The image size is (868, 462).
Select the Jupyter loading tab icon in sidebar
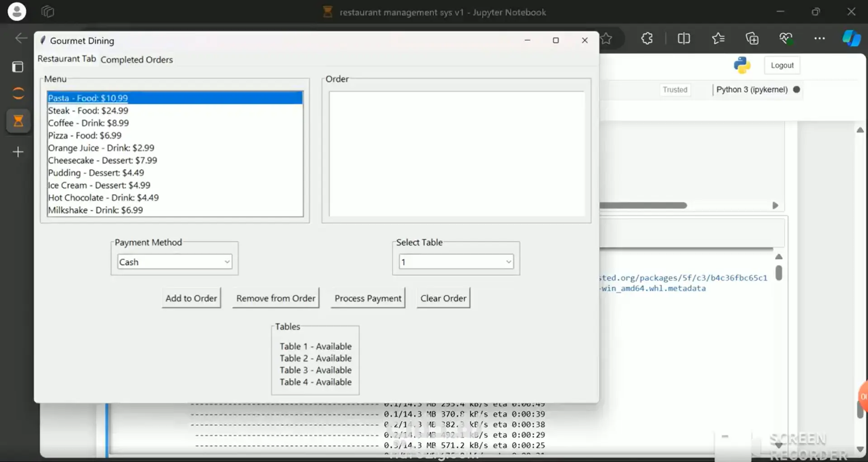point(18,94)
